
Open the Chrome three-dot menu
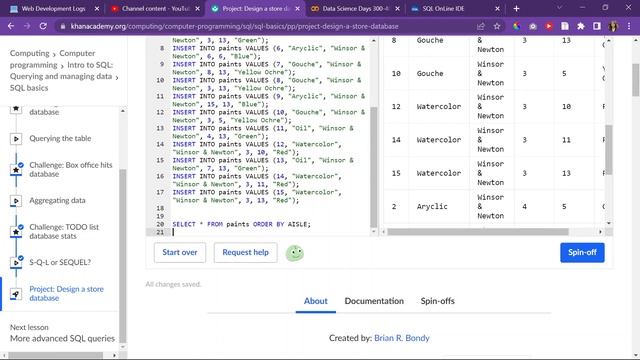click(629, 26)
